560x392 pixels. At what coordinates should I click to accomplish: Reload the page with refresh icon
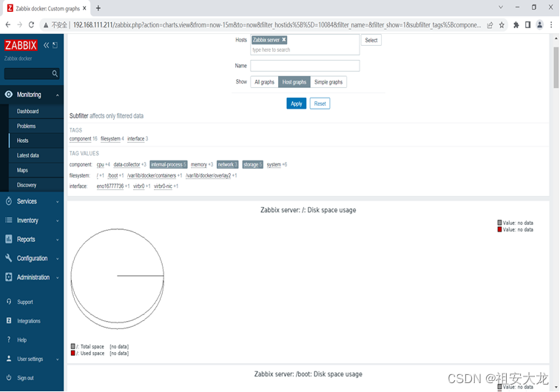31,24
